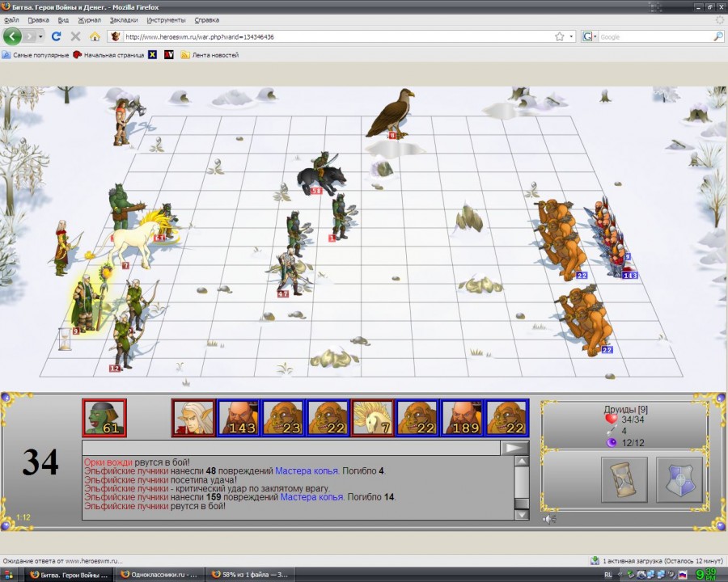Click the barbarian hero with axe

(x=126, y=121)
